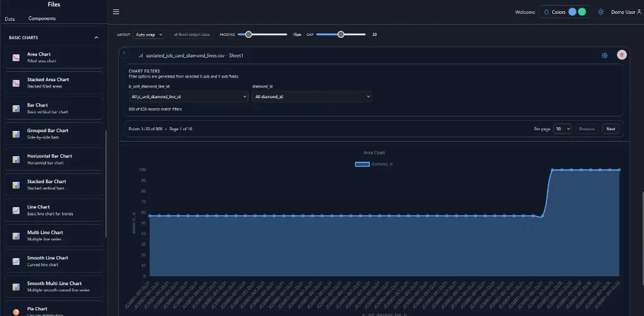
Task: Click the Bar Chart component icon
Action: point(16,108)
